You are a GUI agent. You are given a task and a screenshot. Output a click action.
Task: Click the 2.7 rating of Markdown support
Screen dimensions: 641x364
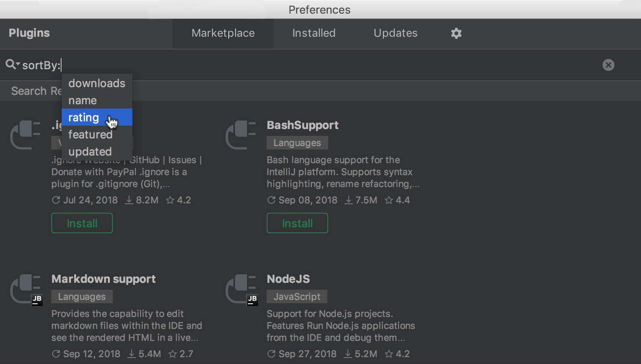[x=181, y=354]
